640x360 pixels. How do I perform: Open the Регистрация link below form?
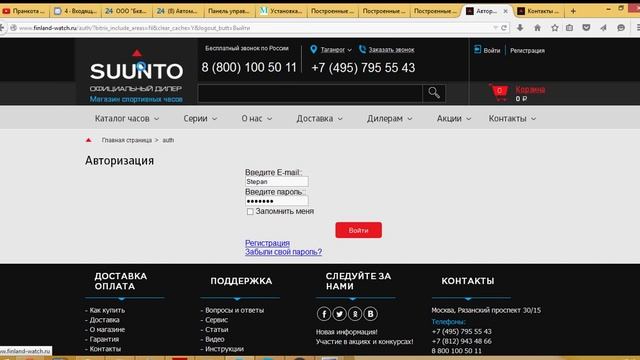pyautogui.click(x=267, y=243)
